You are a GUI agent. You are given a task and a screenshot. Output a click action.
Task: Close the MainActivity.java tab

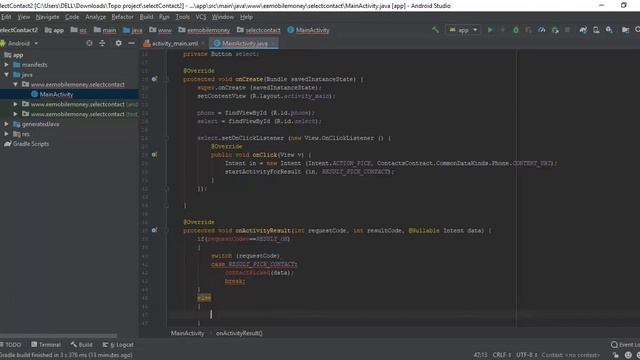273,43
